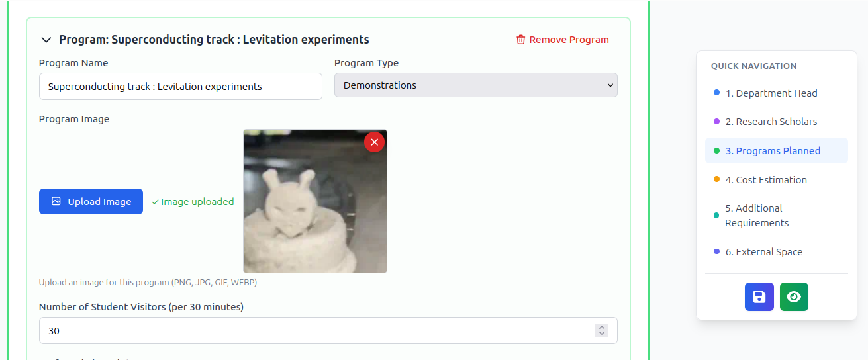868x360 pixels.
Task: Click the blue save disk icon
Action: (x=759, y=297)
